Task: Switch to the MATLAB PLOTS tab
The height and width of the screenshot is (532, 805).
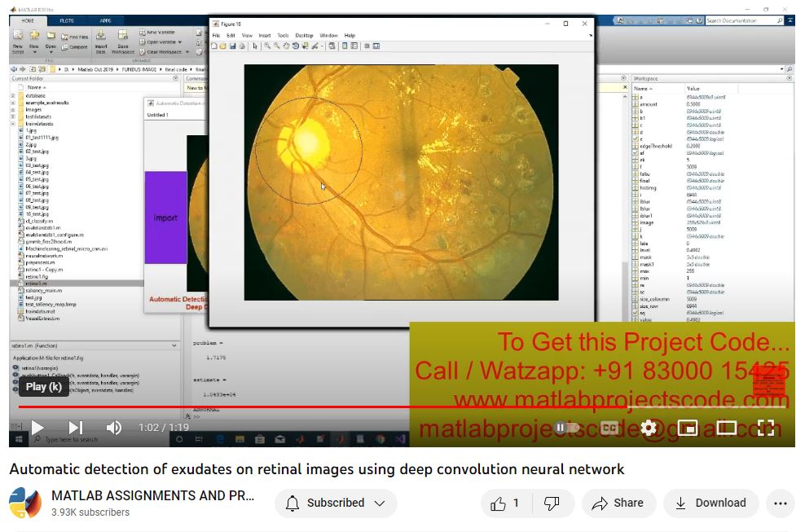Action: 66,20
